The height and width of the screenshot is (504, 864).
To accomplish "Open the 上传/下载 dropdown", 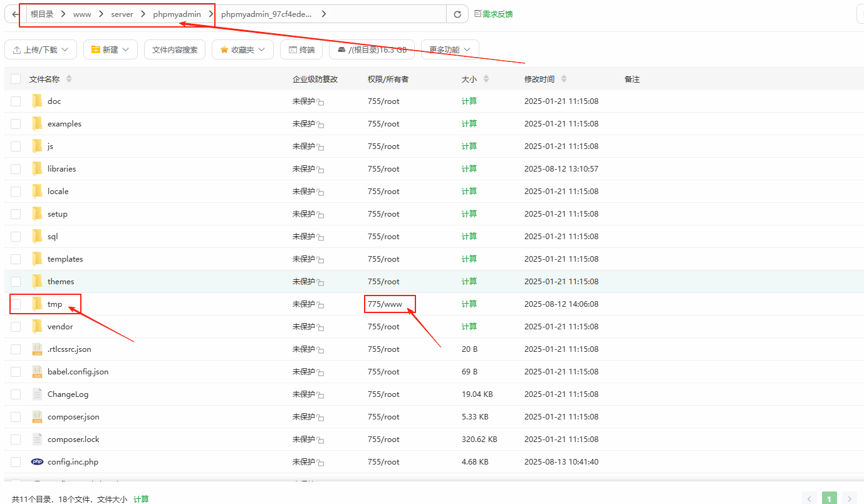I will 41,49.
